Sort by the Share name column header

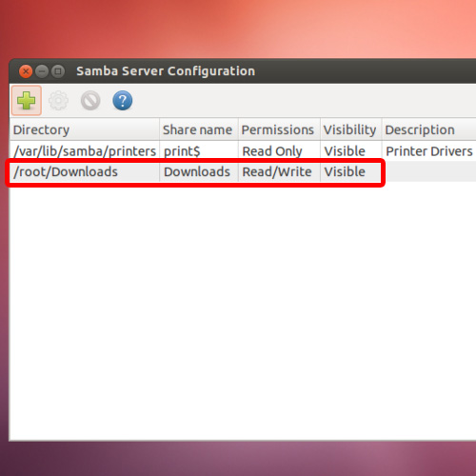pos(199,129)
